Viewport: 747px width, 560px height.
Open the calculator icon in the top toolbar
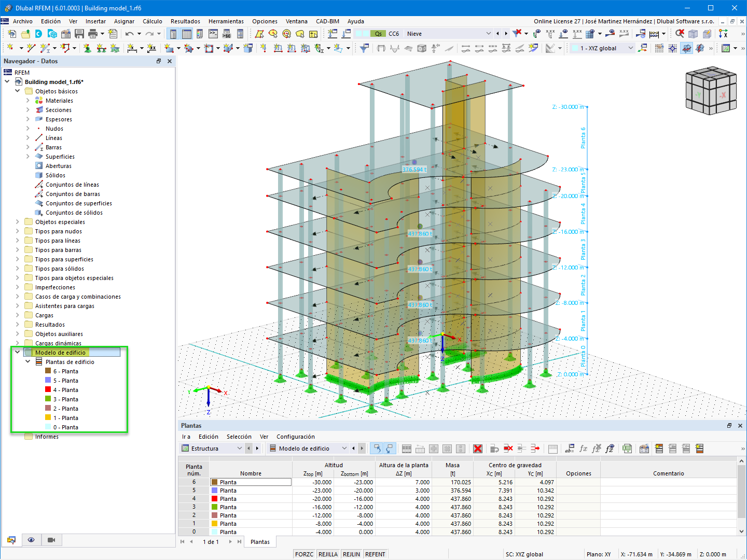click(x=654, y=34)
